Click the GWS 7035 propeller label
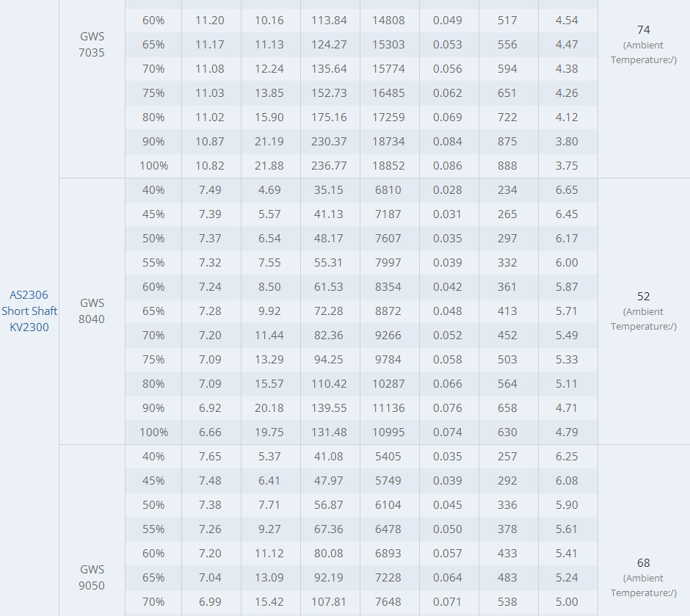 92,44
